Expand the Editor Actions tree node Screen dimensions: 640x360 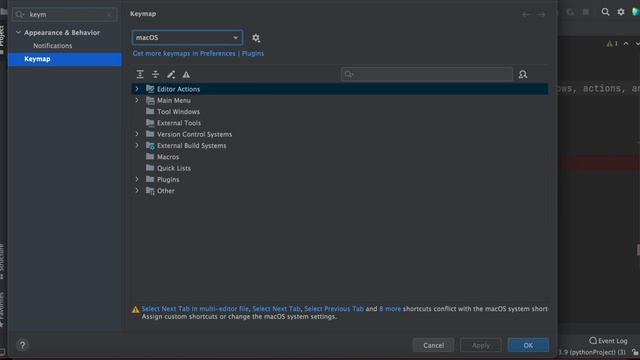coord(137,89)
